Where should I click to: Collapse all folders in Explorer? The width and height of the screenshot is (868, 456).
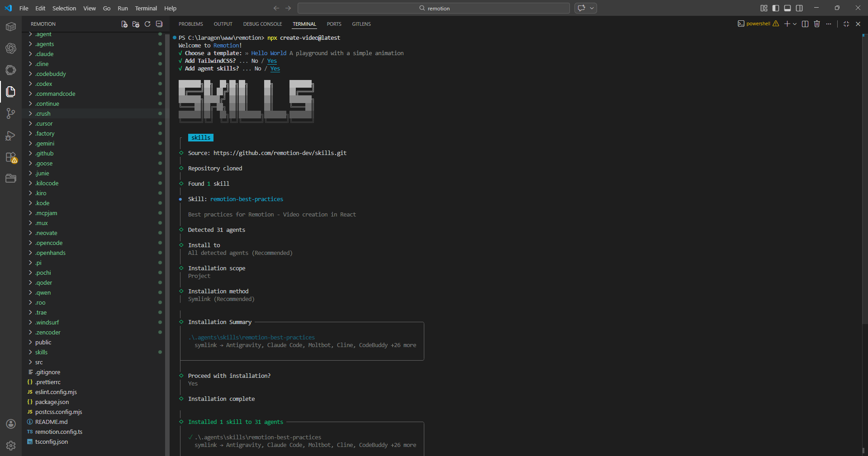(159, 24)
